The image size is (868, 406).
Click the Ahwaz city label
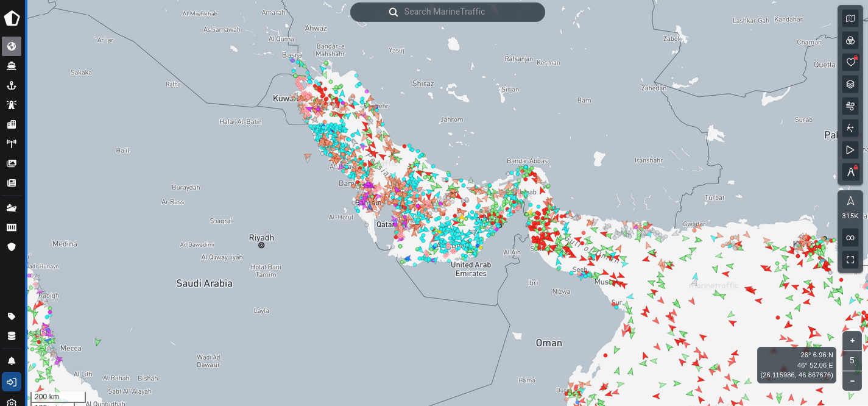[316, 28]
